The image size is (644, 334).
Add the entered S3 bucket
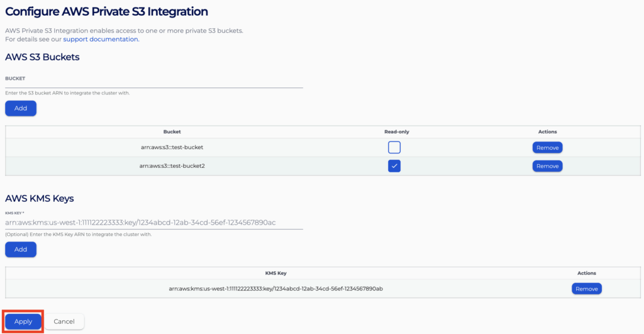(x=21, y=108)
